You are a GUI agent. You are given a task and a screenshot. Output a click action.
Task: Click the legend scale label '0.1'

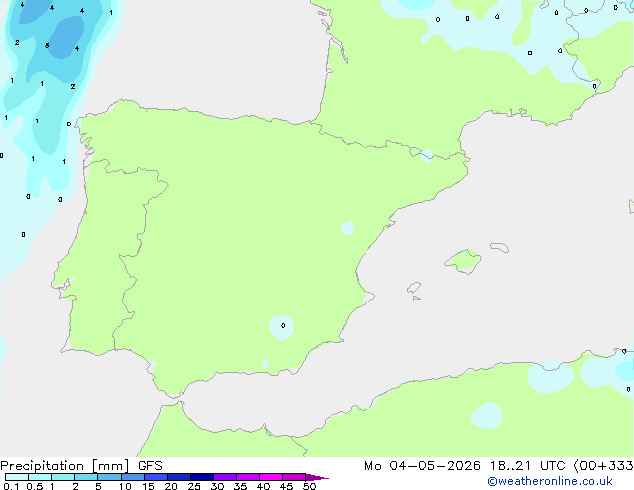tap(11, 486)
